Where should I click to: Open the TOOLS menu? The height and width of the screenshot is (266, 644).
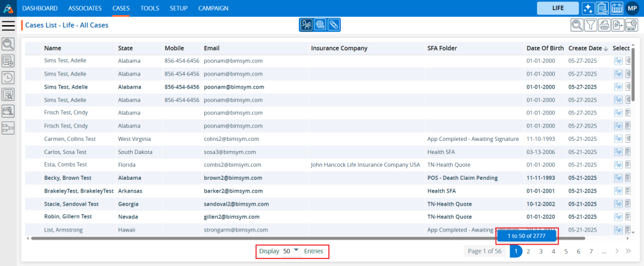[x=150, y=8]
